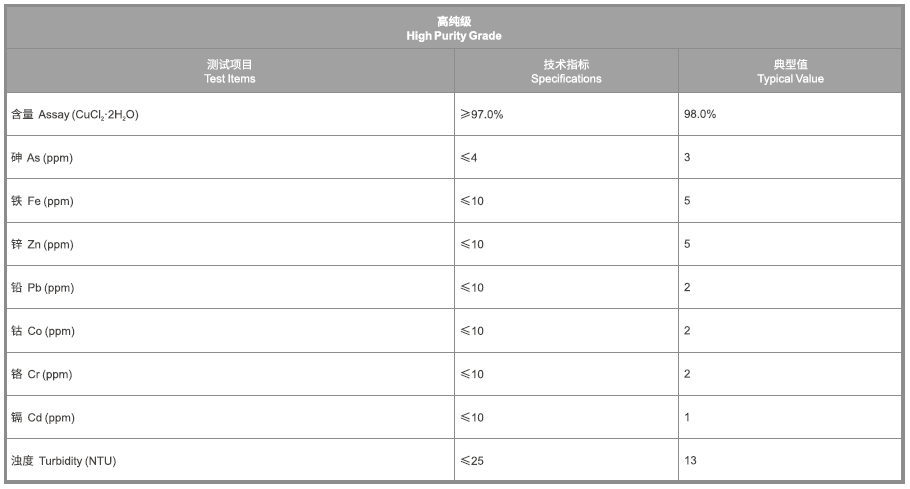This screenshot has height=489, width=910.
Task: Click the ≤4 specification cell
Action: coord(469,158)
